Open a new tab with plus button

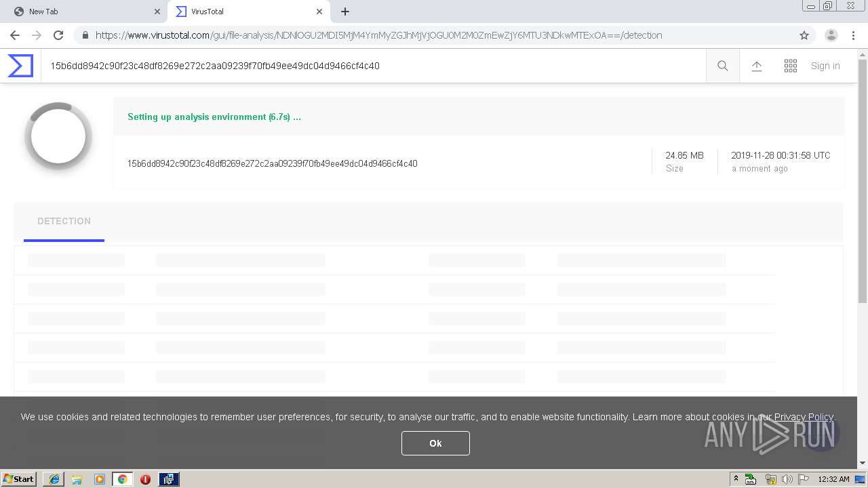(x=345, y=12)
